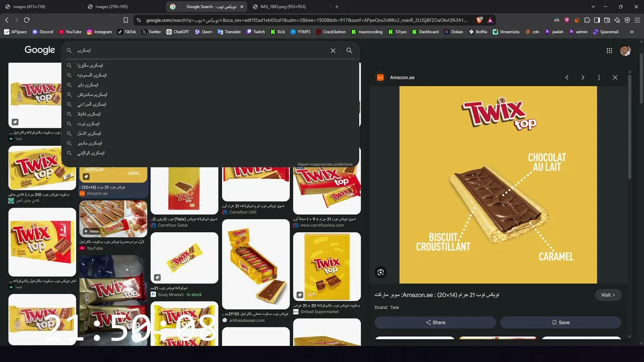Open the browser extensions puzzle icon
644x362 pixels.
pyautogui.click(x=587, y=20)
